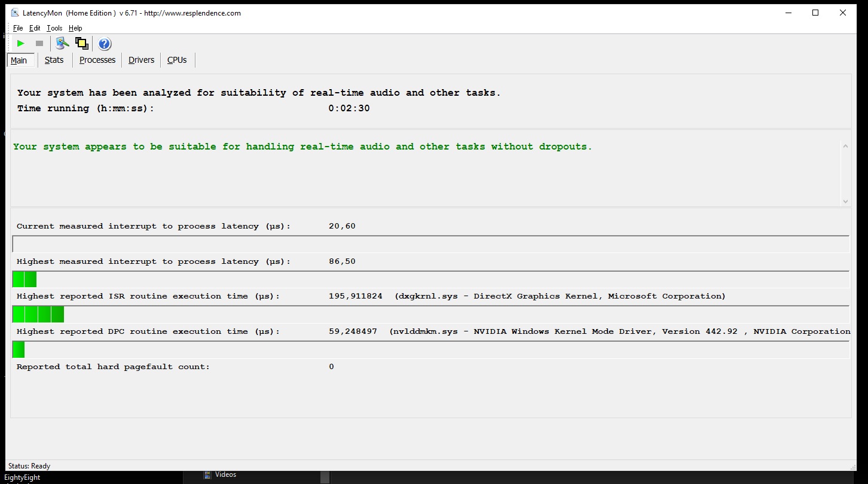The height and width of the screenshot is (484, 868).
Task: Close the LatencyMon window
Action: pos(842,13)
